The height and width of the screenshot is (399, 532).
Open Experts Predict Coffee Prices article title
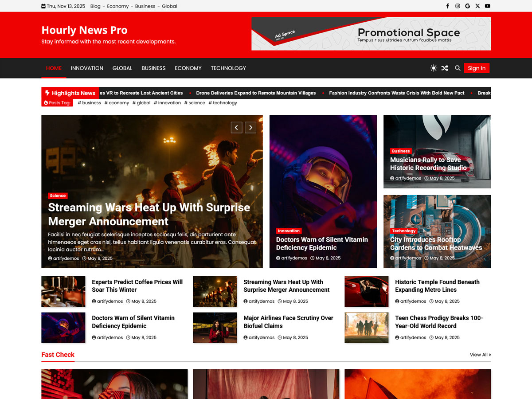coord(137,286)
